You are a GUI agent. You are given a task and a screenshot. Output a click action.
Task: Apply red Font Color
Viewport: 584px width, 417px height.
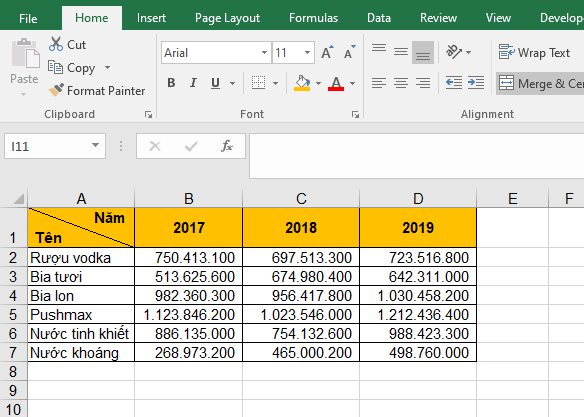click(336, 83)
